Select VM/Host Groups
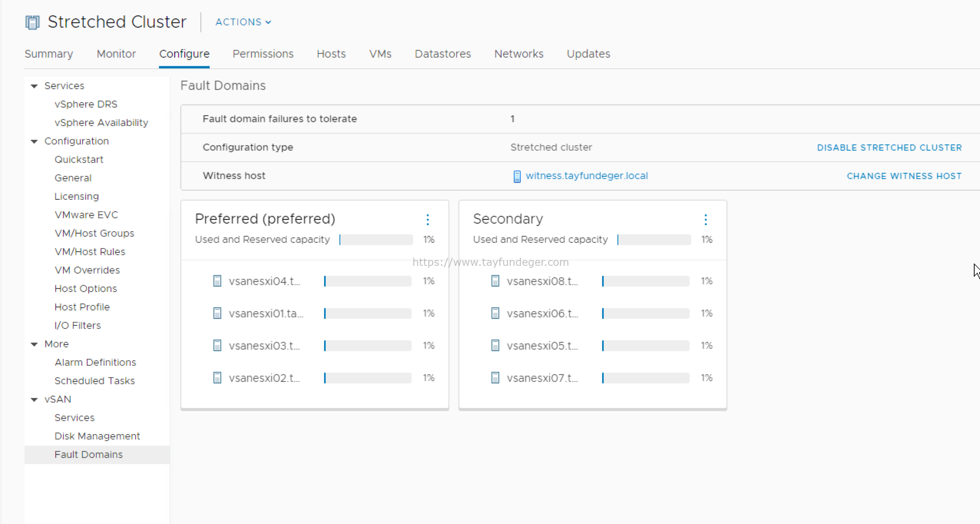980x524 pixels. (94, 233)
